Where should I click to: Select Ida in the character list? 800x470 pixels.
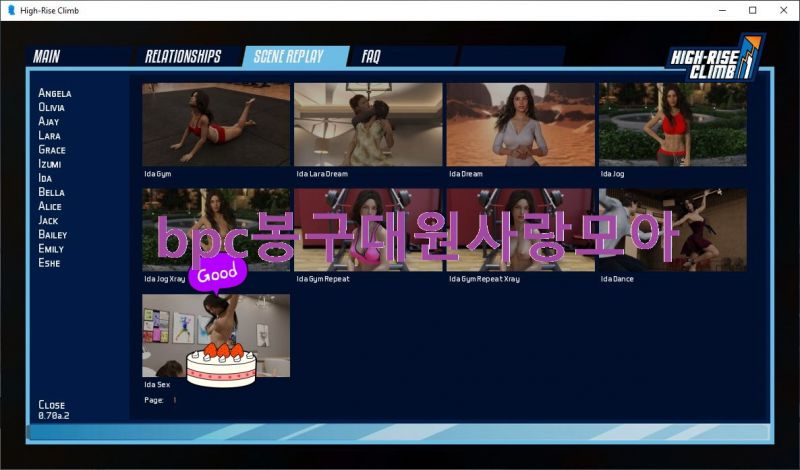click(x=45, y=178)
